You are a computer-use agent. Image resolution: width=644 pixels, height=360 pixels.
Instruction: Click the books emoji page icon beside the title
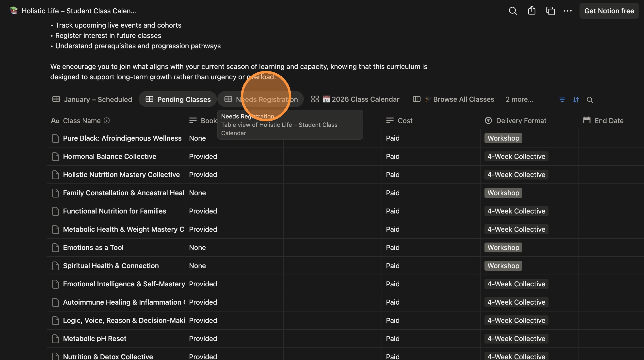pyautogui.click(x=14, y=11)
